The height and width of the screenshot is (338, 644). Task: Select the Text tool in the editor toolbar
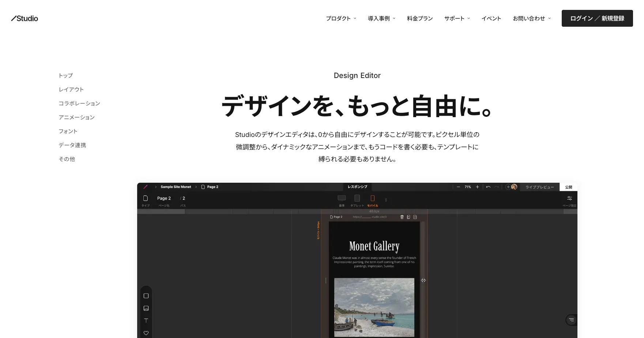pyautogui.click(x=146, y=320)
